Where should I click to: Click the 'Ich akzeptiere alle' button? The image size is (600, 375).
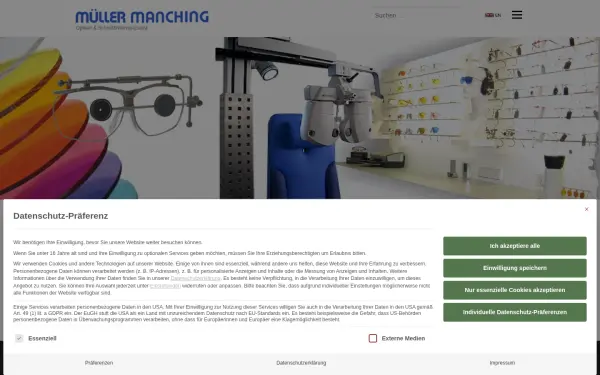(515, 246)
